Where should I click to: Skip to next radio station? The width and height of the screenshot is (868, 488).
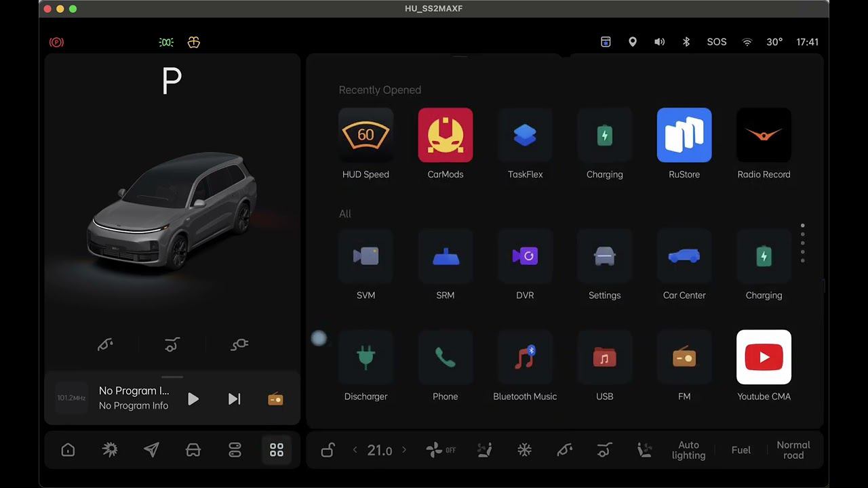point(234,399)
